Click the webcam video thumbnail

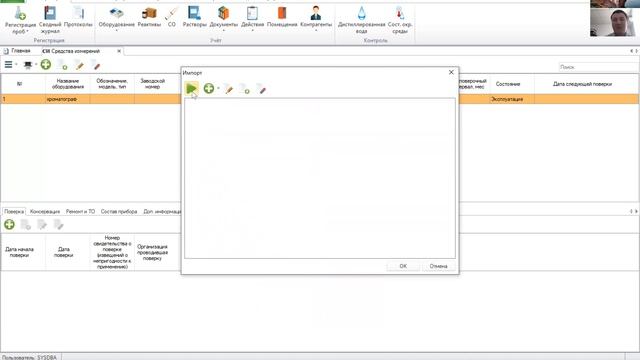coord(614,22)
